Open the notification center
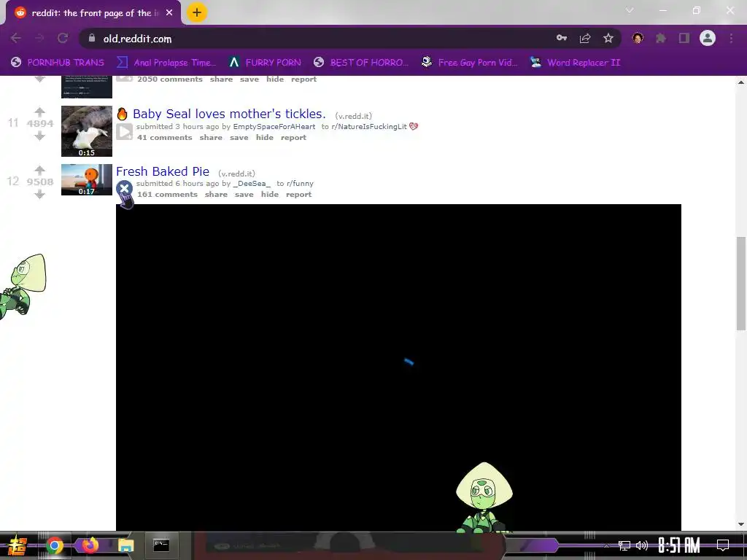 click(723, 545)
